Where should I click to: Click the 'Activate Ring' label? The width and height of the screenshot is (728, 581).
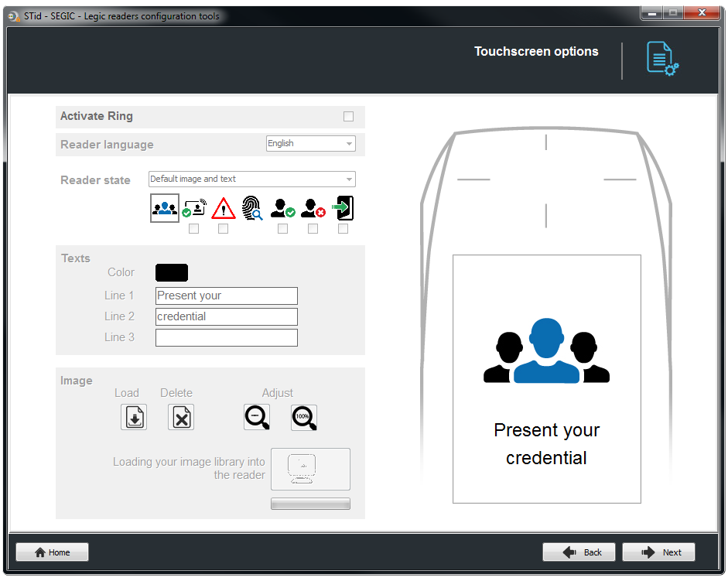point(97,116)
